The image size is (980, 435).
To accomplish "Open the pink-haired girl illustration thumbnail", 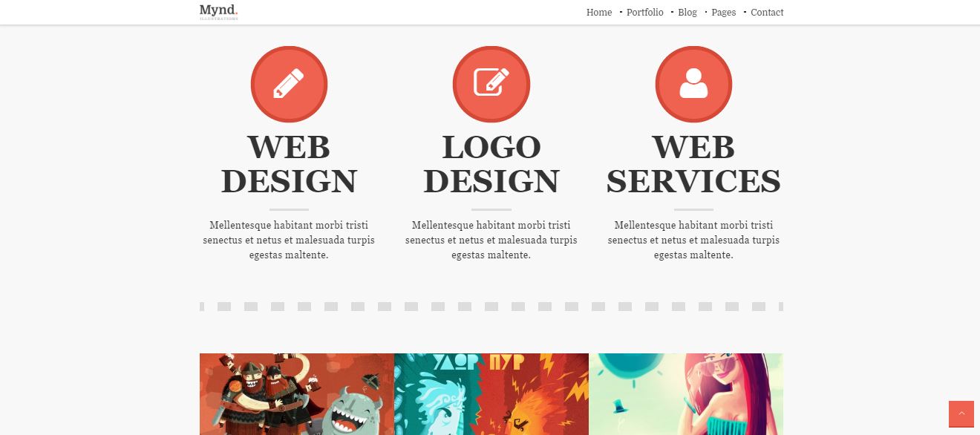I will click(686, 394).
